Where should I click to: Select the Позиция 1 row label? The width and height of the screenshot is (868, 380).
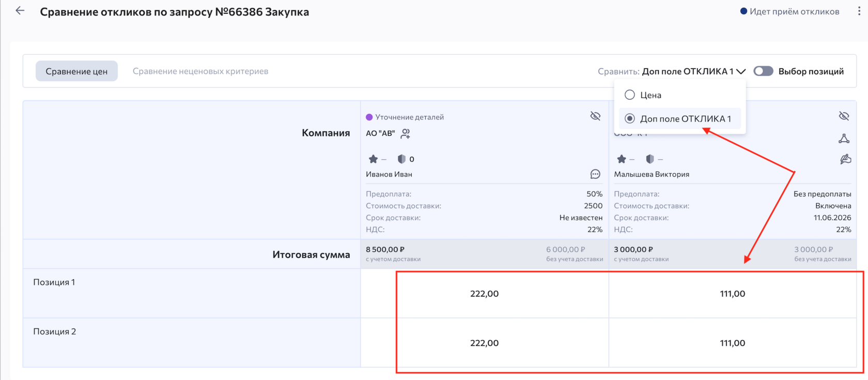pos(54,282)
